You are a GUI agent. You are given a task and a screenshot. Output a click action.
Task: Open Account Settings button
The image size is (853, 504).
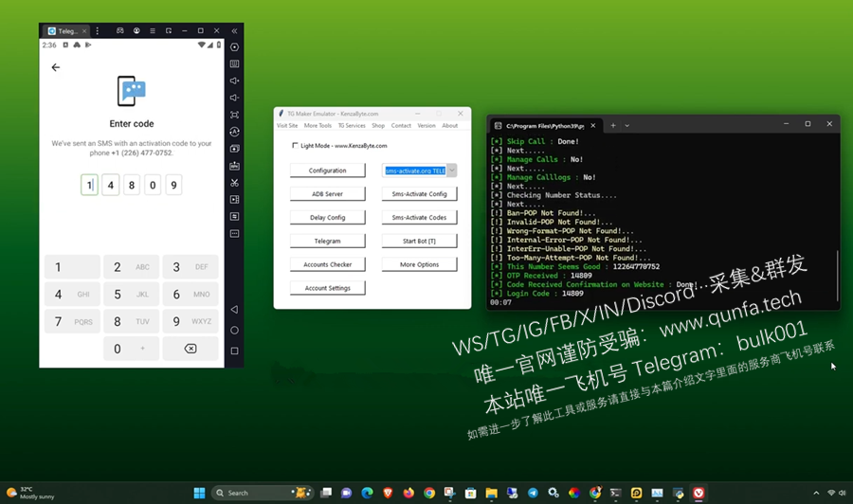point(328,288)
